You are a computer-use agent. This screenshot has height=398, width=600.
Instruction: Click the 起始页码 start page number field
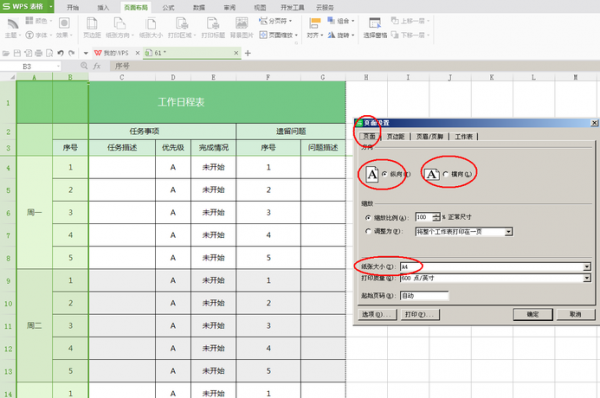[424, 295]
